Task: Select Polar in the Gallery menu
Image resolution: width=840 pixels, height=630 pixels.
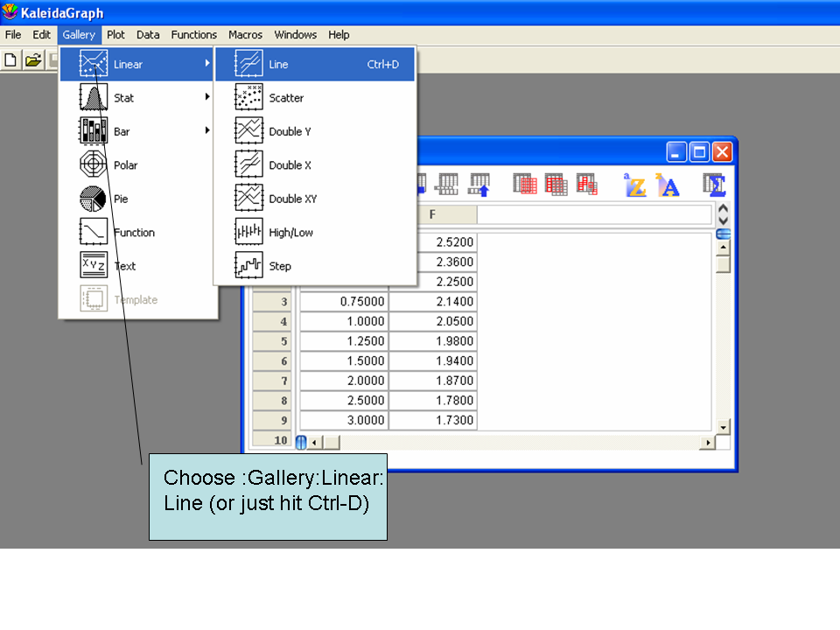Action: (137, 165)
